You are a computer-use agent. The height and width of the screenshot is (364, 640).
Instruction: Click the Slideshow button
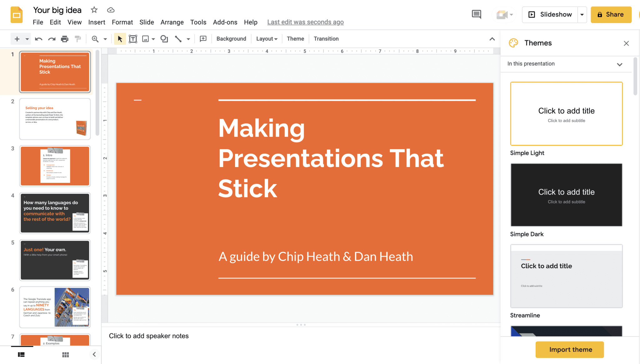click(x=550, y=15)
